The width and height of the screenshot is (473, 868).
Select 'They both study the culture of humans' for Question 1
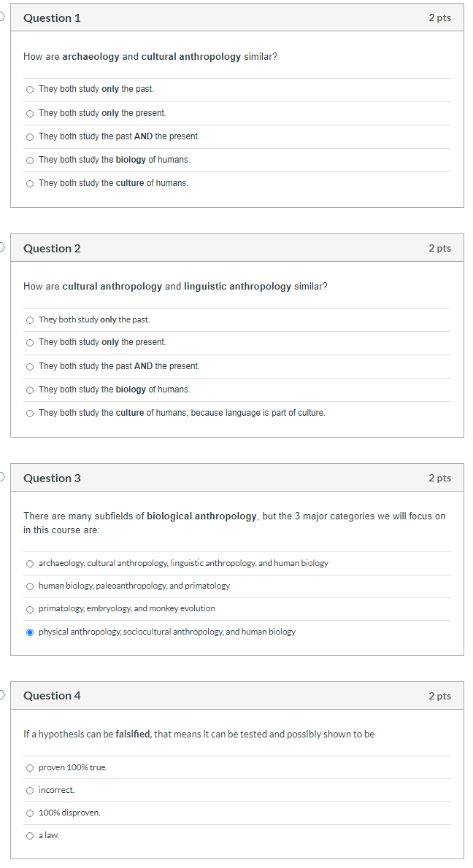(x=29, y=183)
